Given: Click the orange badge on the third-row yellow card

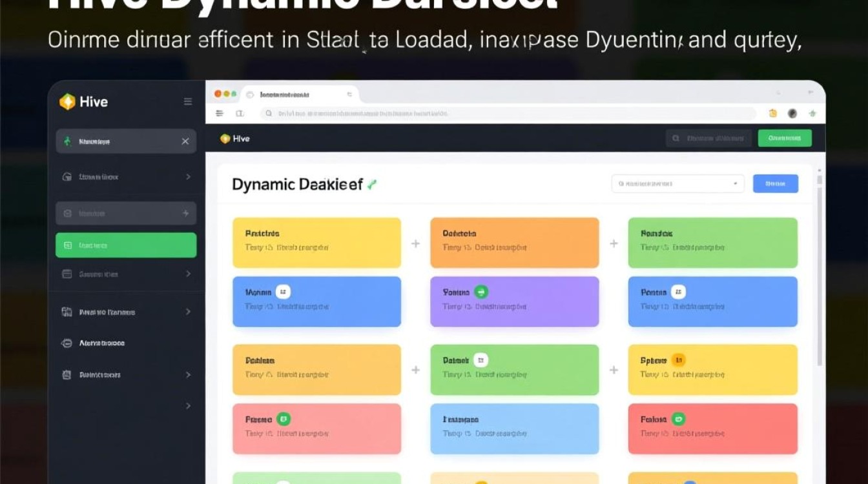Looking at the screenshot, I should click(x=678, y=360).
